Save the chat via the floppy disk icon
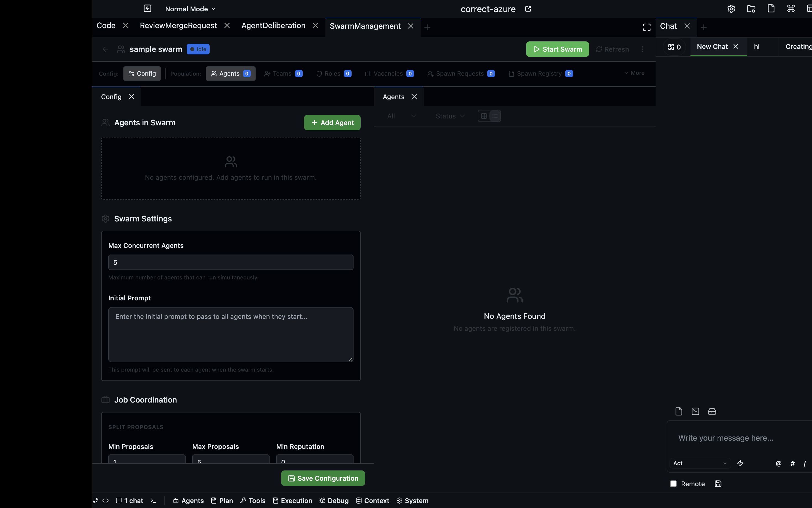Viewport: 812px width, 508px height. [718, 484]
